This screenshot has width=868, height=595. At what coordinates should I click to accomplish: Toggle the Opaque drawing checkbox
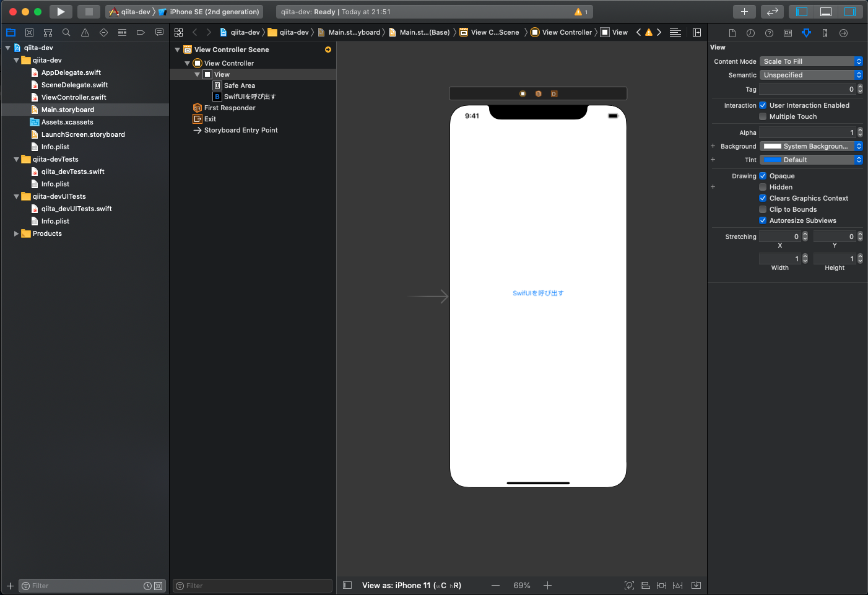click(x=763, y=176)
